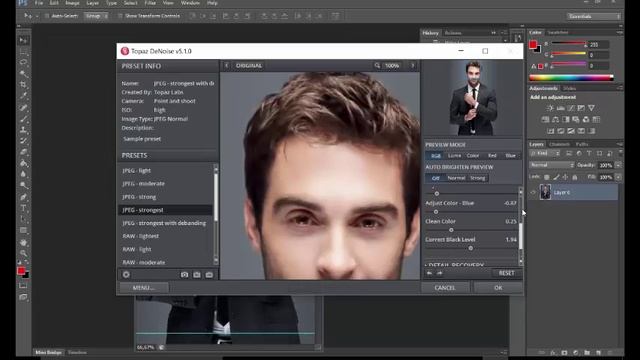Set preview mode to Red
The image size is (640, 360).
point(492,156)
